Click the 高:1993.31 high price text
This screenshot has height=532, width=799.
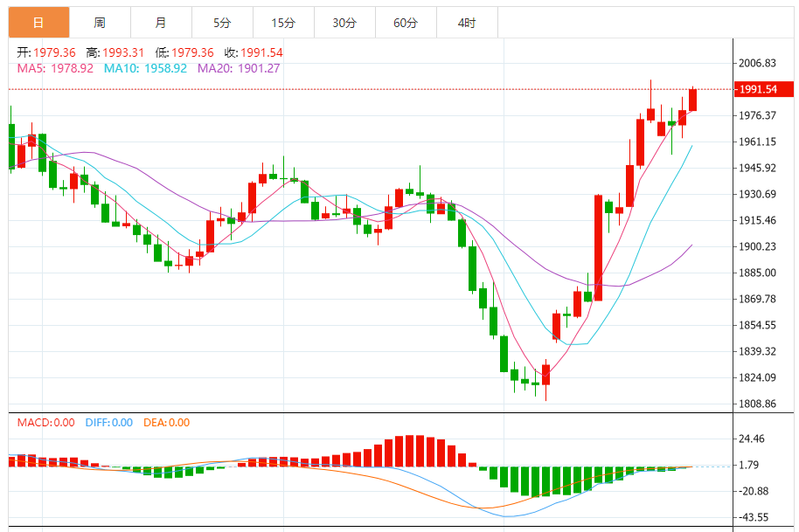click(x=115, y=52)
